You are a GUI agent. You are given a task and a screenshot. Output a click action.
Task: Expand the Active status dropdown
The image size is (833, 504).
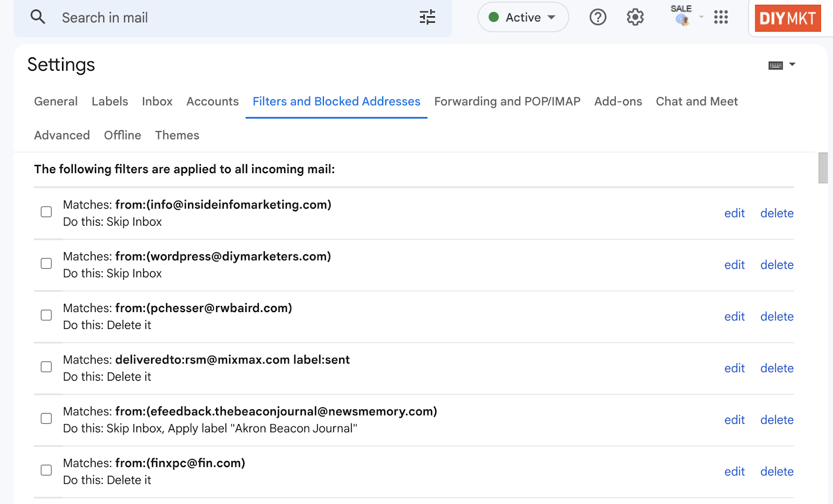pos(523,17)
